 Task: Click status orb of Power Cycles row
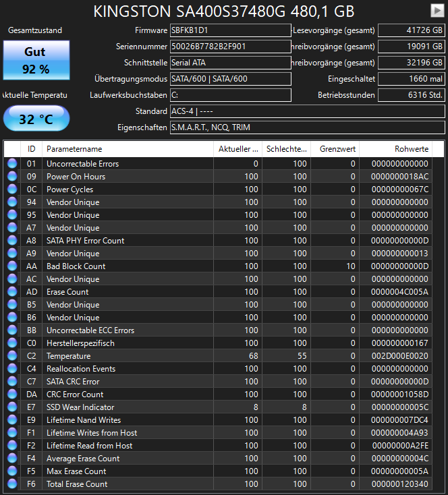(12, 189)
